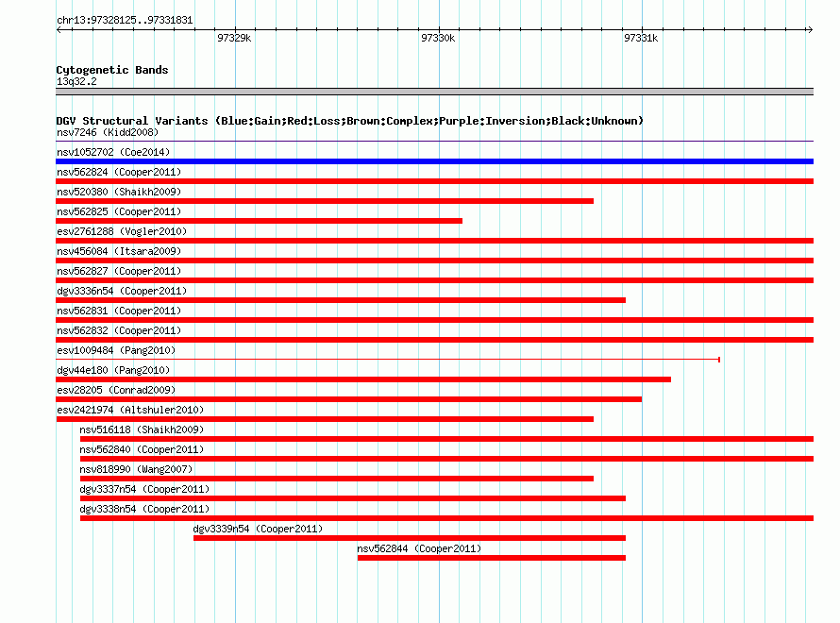Click the nsv562844 (Cooper2011) label
Screen dimensions: 840x623
(x=419, y=548)
